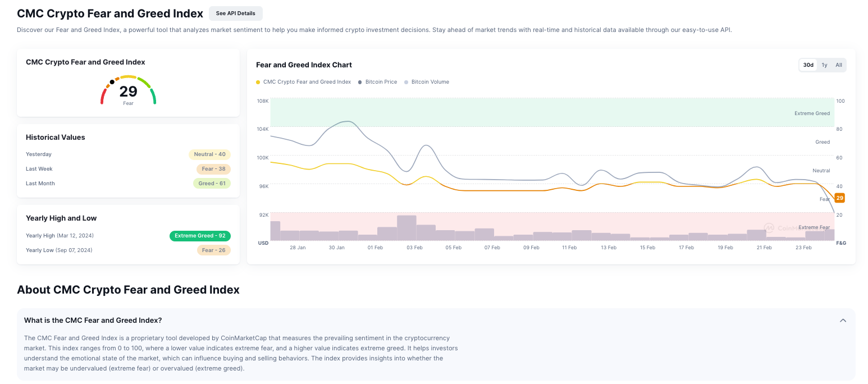Click the CoinMarketCap watermark logo in the chart
The image size is (868, 384).
tap(769, 228)
